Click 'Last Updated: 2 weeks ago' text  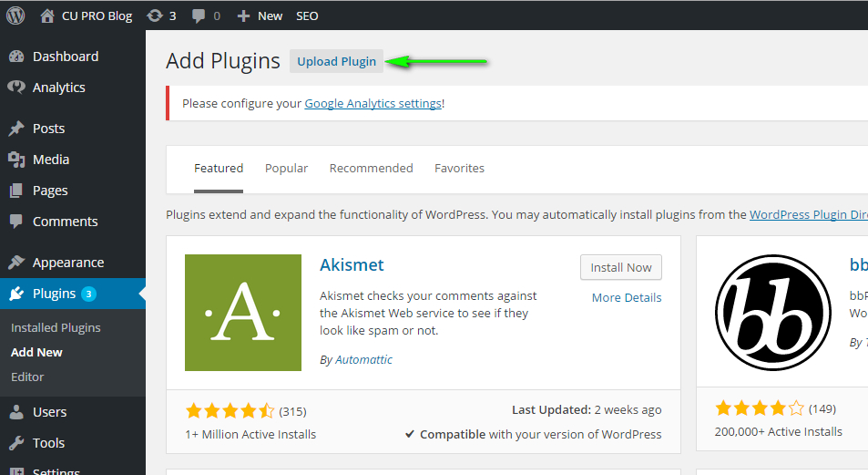pyautogui.click(x=587, y=410)
